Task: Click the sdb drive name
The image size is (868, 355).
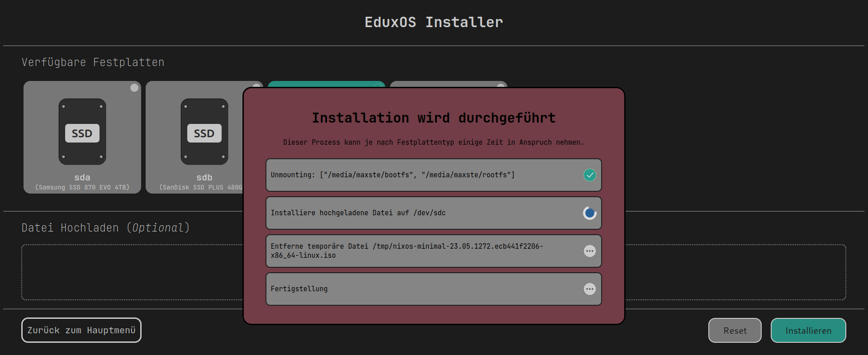Action: tap(204, 177)
